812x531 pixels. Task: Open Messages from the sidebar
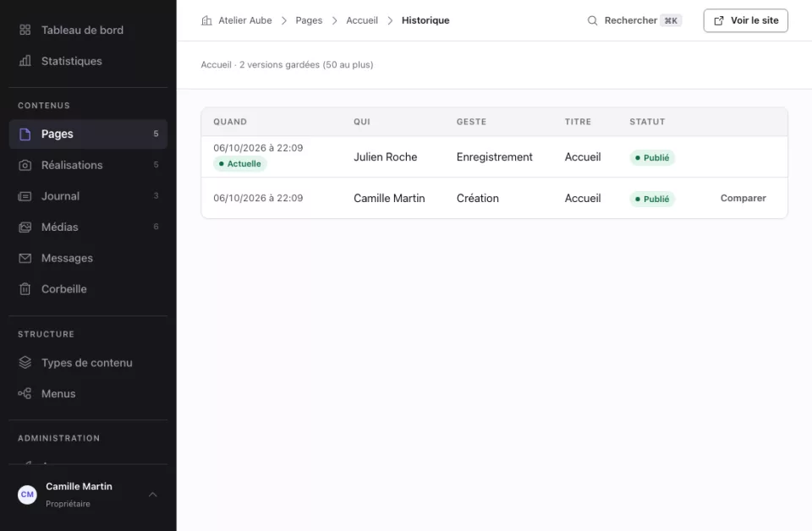click(x=88, y=258)
